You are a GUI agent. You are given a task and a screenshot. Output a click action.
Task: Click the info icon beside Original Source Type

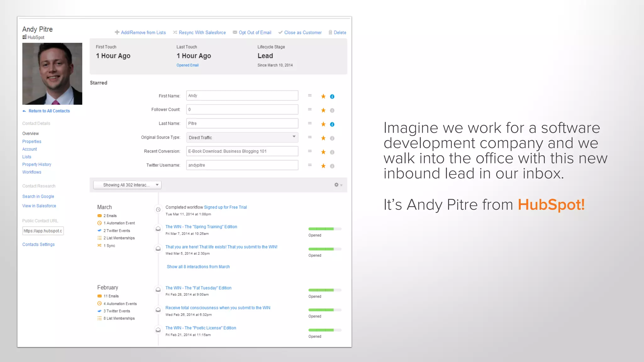click(332, 138)
